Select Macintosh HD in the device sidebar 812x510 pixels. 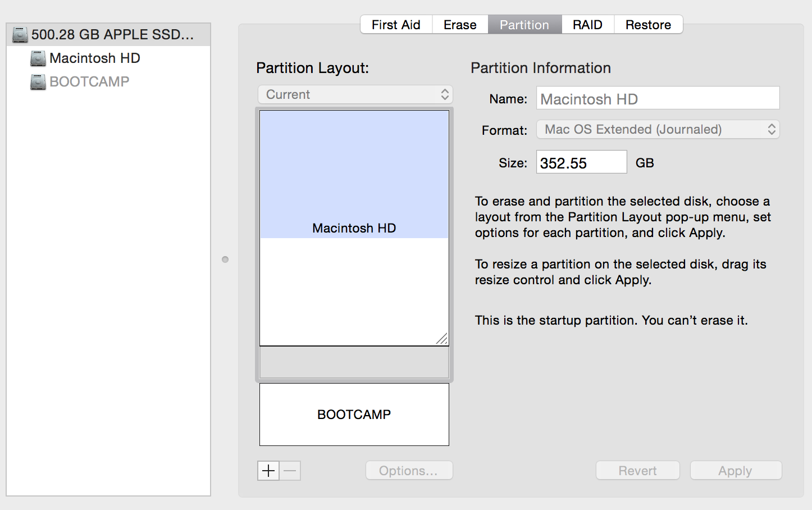[x=94, y=58]
